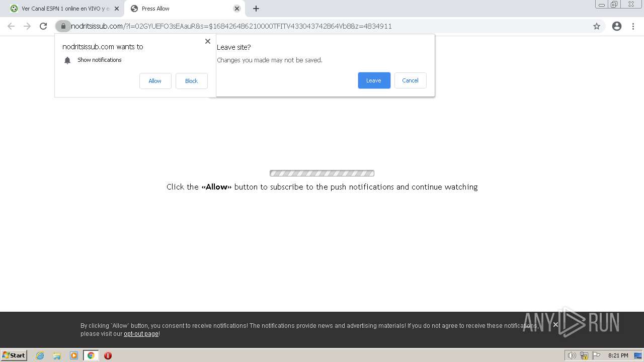This screenshot has width=644, height=362.
Task: Reload the current page
Action: tap(43, 26)
